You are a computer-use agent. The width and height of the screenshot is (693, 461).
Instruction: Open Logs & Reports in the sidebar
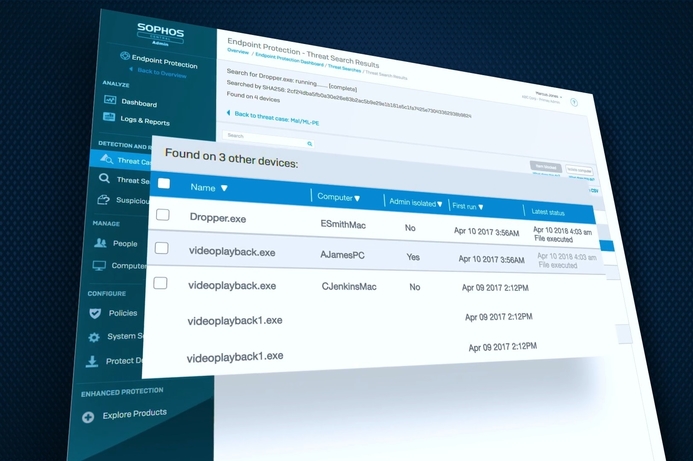click(x=145, y=120)
